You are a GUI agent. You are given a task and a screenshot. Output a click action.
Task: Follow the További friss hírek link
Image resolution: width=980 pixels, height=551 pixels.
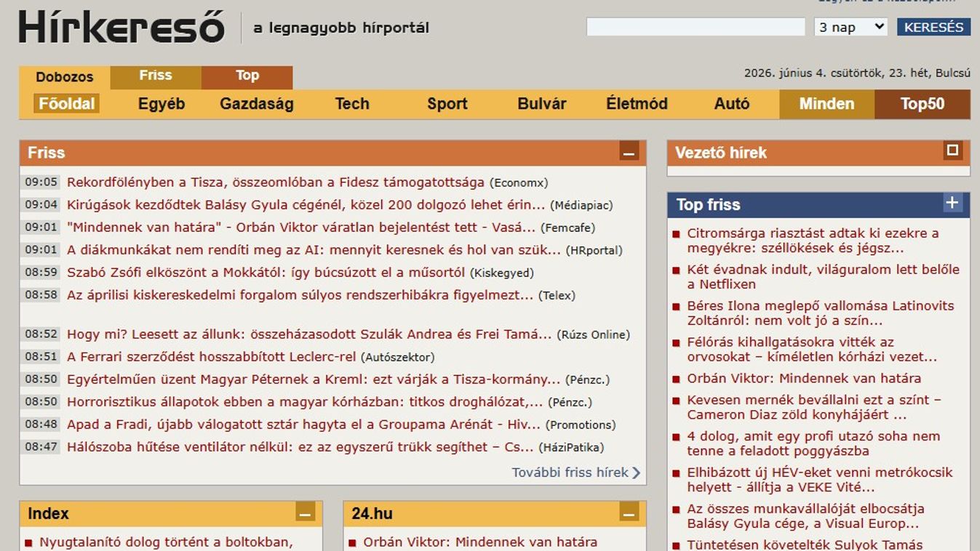pyautogui.click(x=570, y=472)
